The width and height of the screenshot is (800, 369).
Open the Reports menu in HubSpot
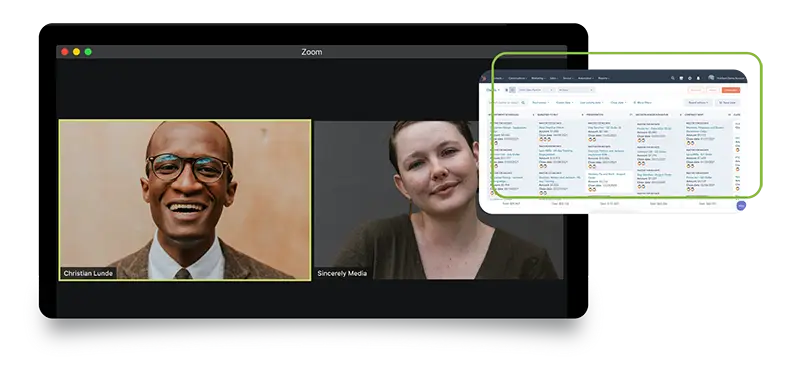(x=604, y=78)
